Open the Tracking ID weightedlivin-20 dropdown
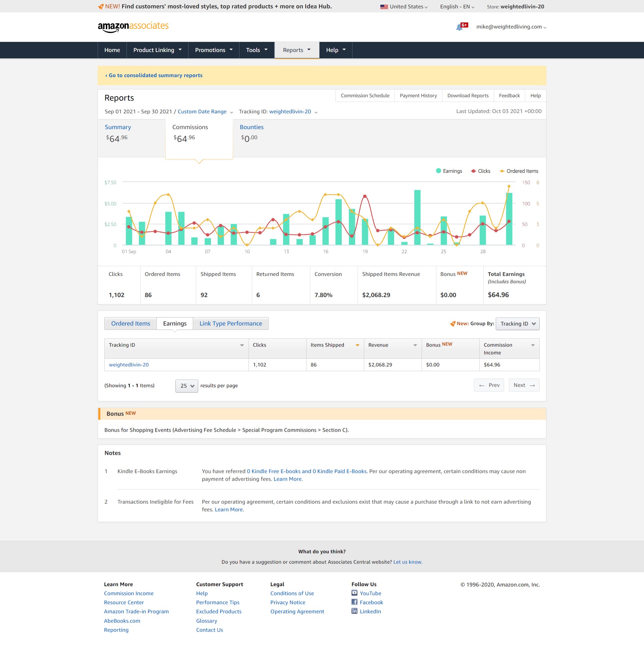The width and height of the screenshot is (644, 648). click(x=293, y=112)
